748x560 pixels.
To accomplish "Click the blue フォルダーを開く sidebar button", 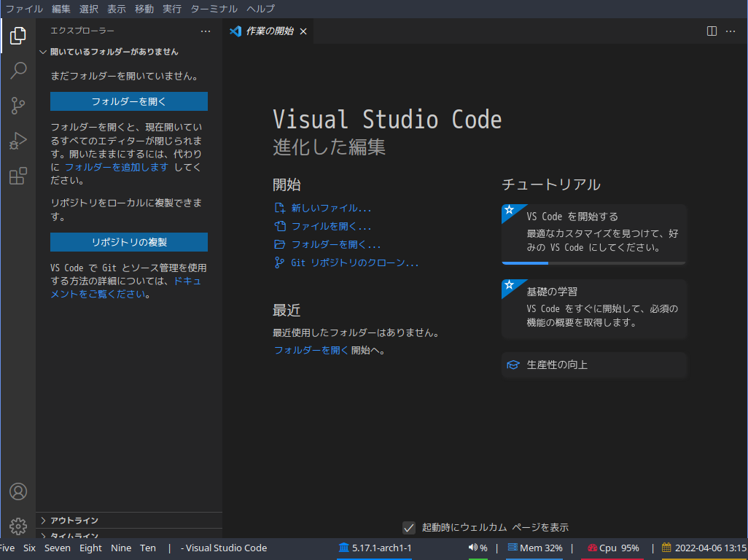I will pos(129,101).
